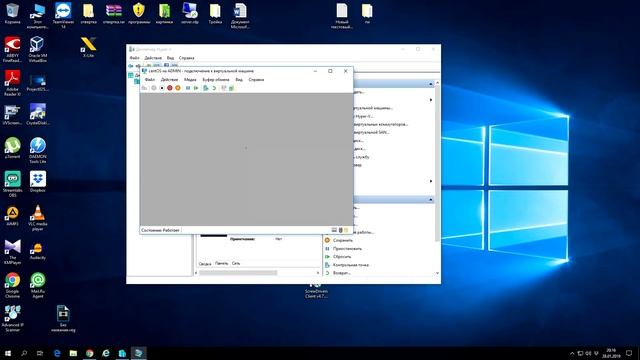
Task: Click the orange Save state icon in VM toolbar
Action: pyautogui.click(x=178, y=88)
